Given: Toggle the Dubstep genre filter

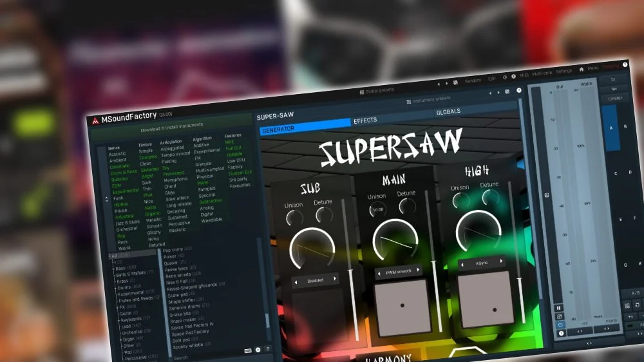Looking at the screenshot, I should pyautogui.click(x=119, y=179).
